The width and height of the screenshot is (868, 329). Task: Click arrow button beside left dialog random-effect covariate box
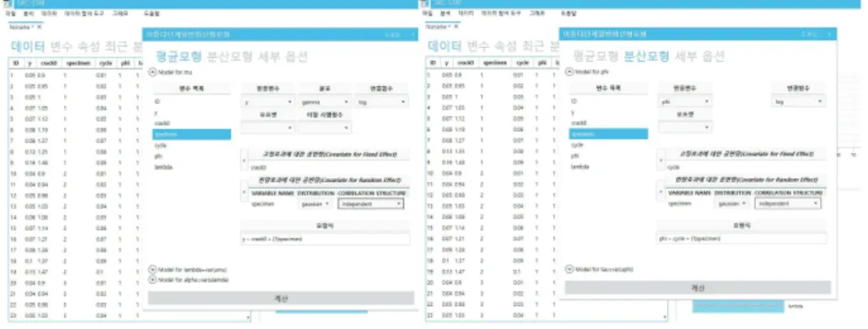point(244,191)
